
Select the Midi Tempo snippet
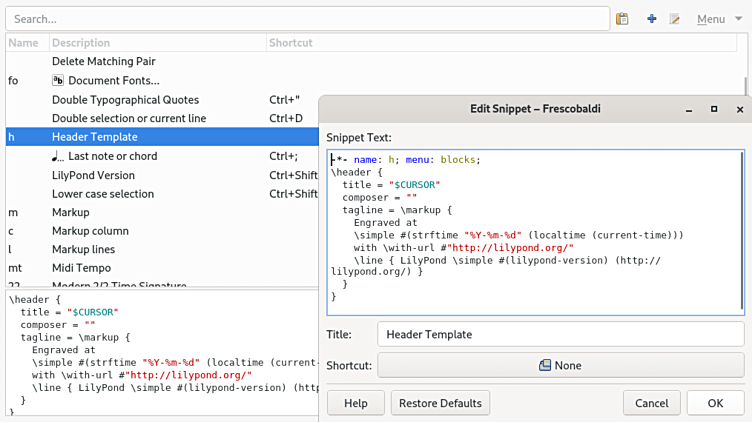tap(81, 268)
